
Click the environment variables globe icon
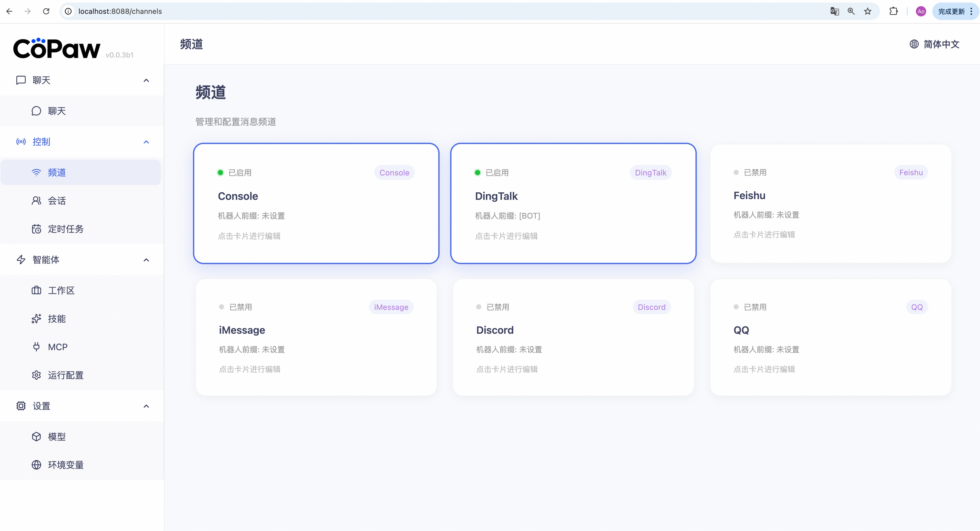[x=36, y=465]
